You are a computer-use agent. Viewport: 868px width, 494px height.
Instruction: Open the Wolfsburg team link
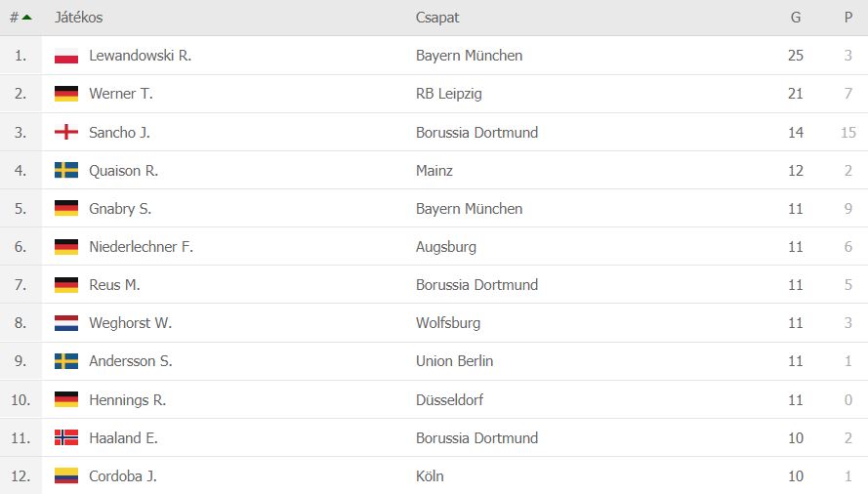[448, 323]
